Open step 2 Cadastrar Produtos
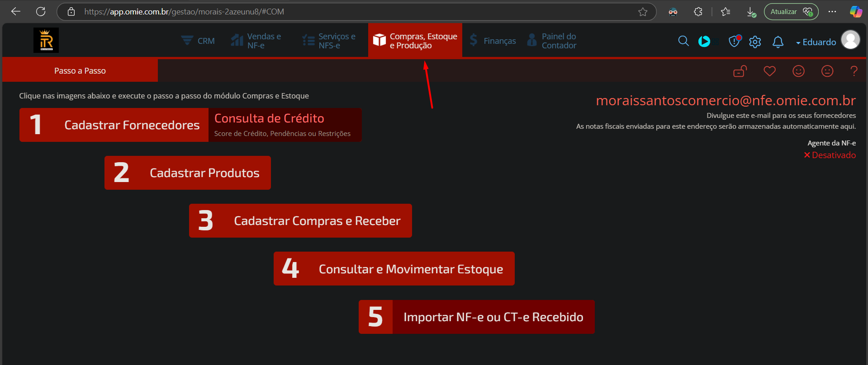Viewport: 868px width, 365px height. pos(188,173)
